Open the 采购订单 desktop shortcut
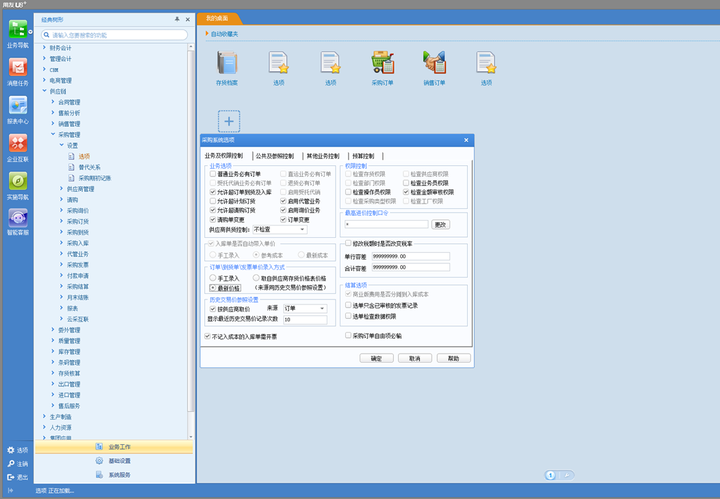 (382, 63)
